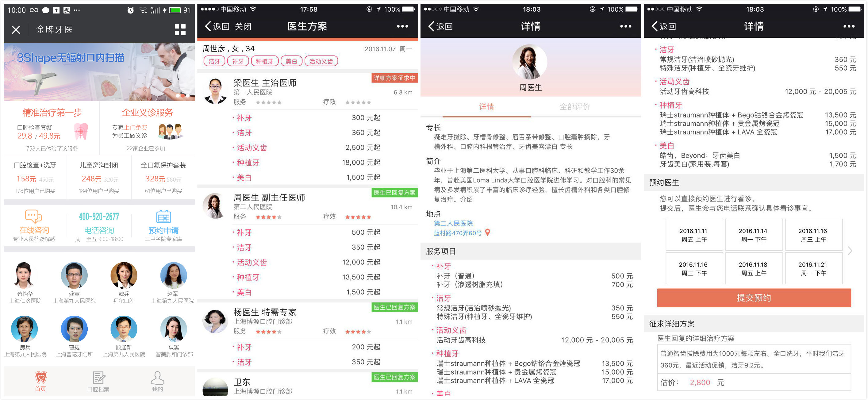Choose appointment slot 2016.11.14 周一 下午
The image size is (868, 400).
click(x=754, y=235)
